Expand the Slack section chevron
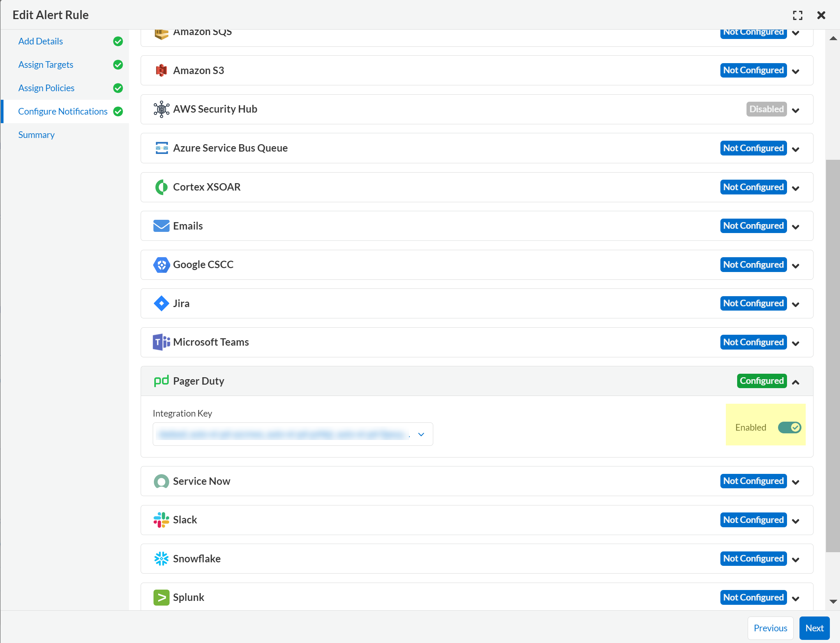The image size is (840, 643). [x=796, y=521]
